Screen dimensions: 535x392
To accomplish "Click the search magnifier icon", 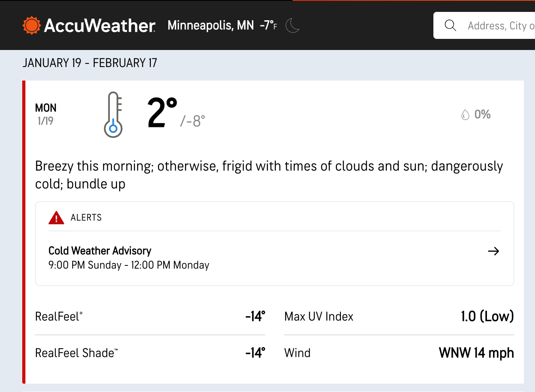I will (450, 25).
